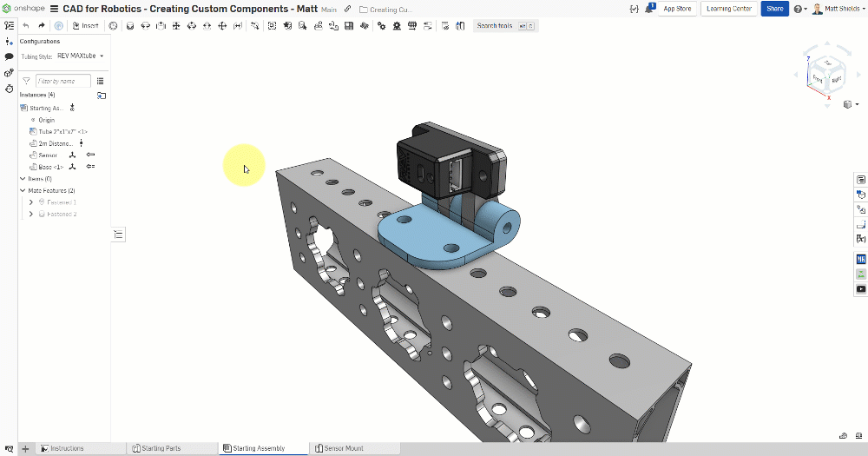
Task: Click the Redo arrow in the toolbar
Action: pos(41,26)
